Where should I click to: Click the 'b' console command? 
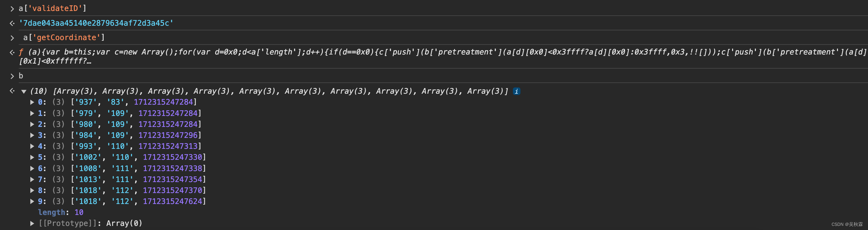coord(21,76)
